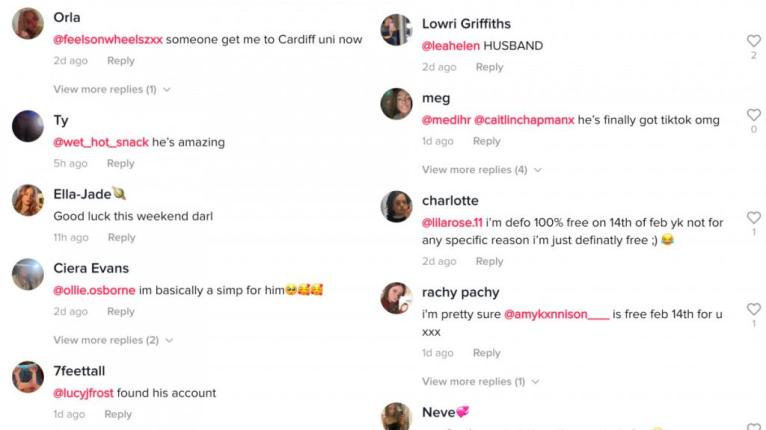
Task: Like charlotte's comment via heart icon
Action: pos(753,218)
